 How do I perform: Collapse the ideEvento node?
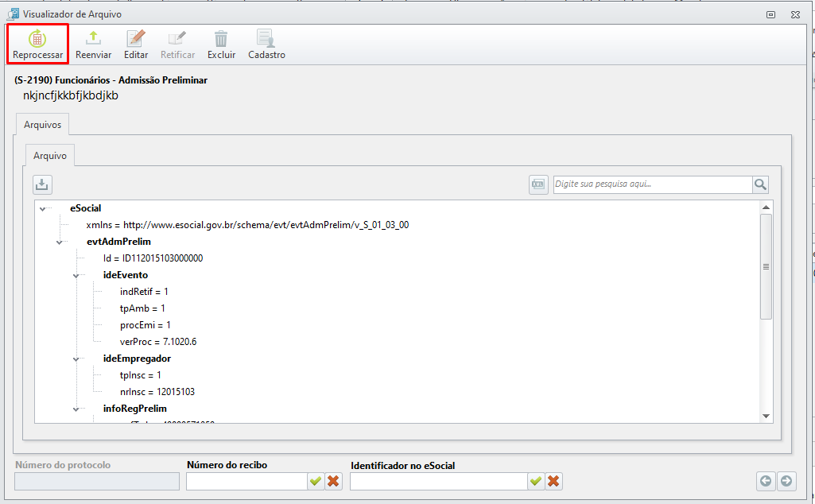pyautogui.click(x=76, y=275)
